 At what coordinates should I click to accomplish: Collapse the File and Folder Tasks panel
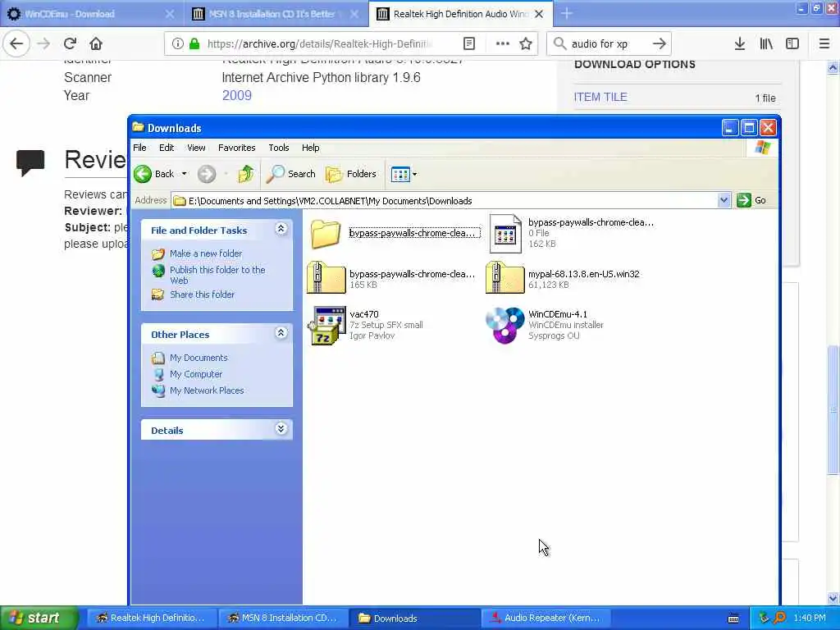click(x=281, y=230)
